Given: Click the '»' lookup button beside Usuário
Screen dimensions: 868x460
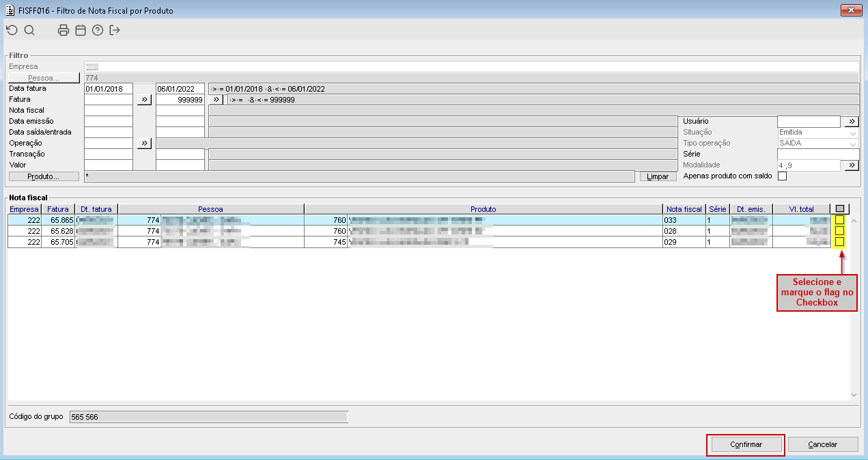Looking at the screenshot, I should (x=851, y=121).
